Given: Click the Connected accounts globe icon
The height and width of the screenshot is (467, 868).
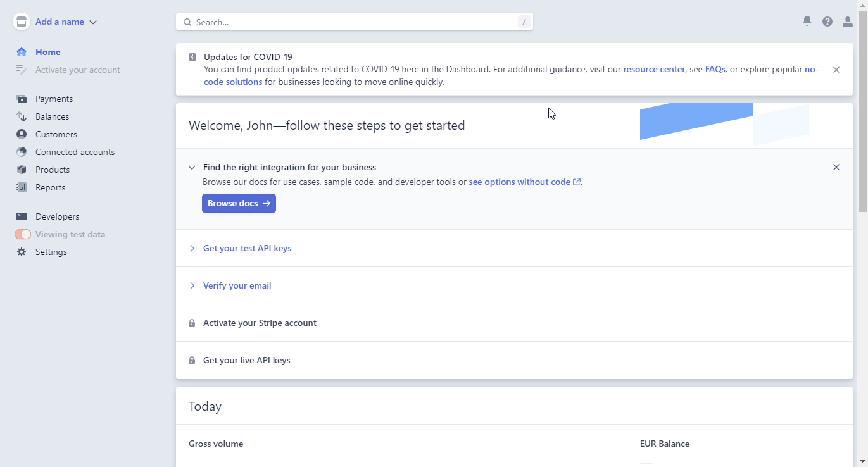Looking at the screenshot, I should point(21,152).
